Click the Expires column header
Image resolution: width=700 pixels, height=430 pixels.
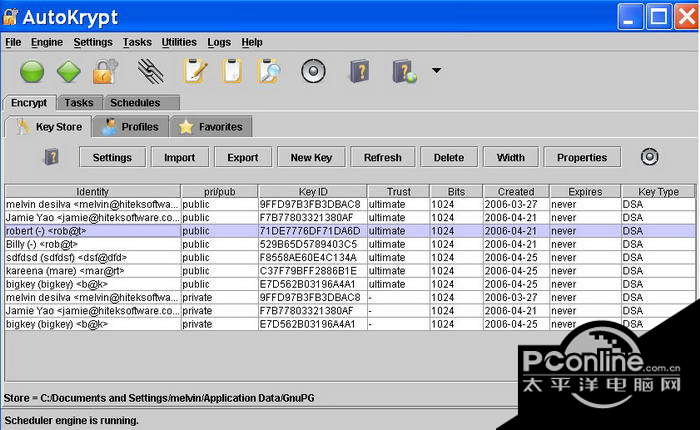pyautogui.click(x=585, y=192)
